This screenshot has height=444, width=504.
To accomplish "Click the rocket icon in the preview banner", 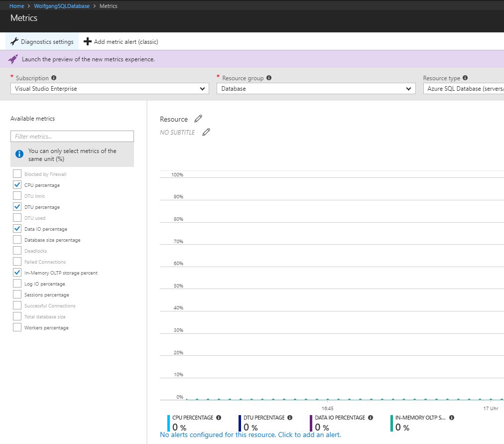I will 13,59.
